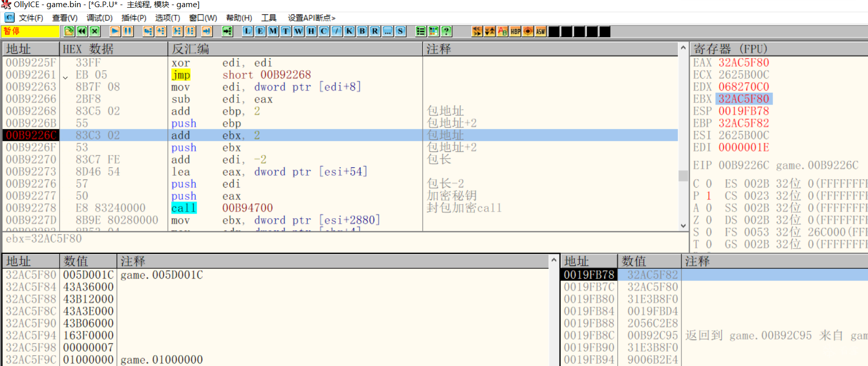Open Windows list via W button
Screen dimensions: 868x366
coord(299,31)
